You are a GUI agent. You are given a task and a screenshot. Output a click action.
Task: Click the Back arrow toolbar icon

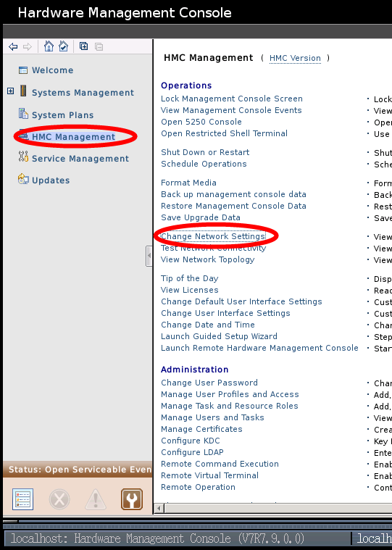tap(13, 46)
